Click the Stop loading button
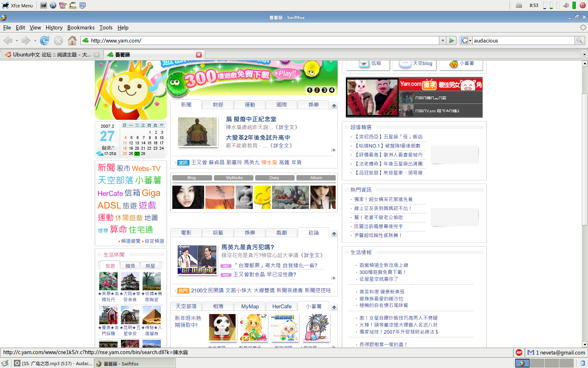 click(58, 40)
